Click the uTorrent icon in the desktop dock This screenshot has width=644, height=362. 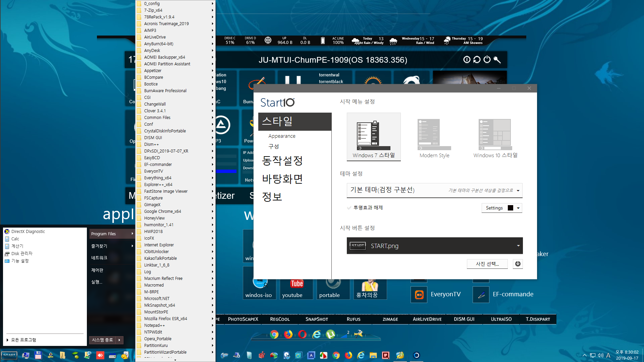click(330, 335)
